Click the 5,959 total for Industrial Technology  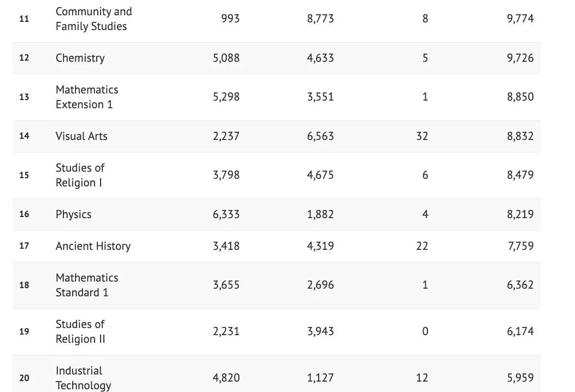(520, 378)
